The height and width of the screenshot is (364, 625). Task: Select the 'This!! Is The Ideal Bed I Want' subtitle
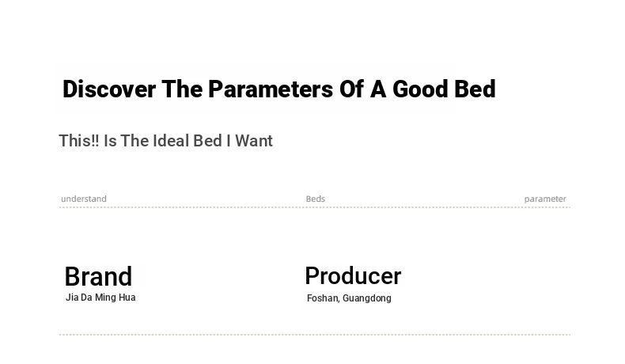point(166,141)
